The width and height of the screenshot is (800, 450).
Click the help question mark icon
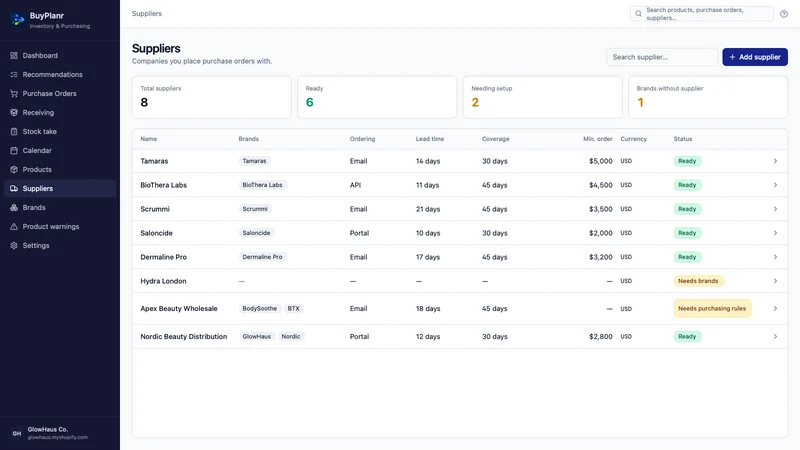(784, 14)
